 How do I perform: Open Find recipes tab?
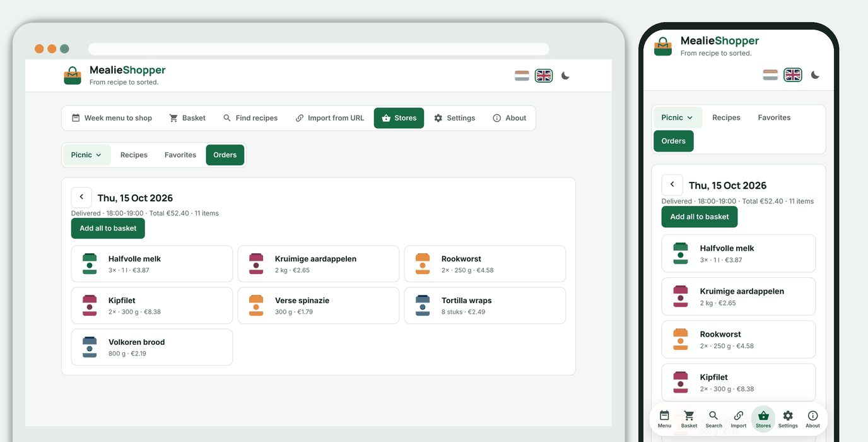click(x=250, y=118)
